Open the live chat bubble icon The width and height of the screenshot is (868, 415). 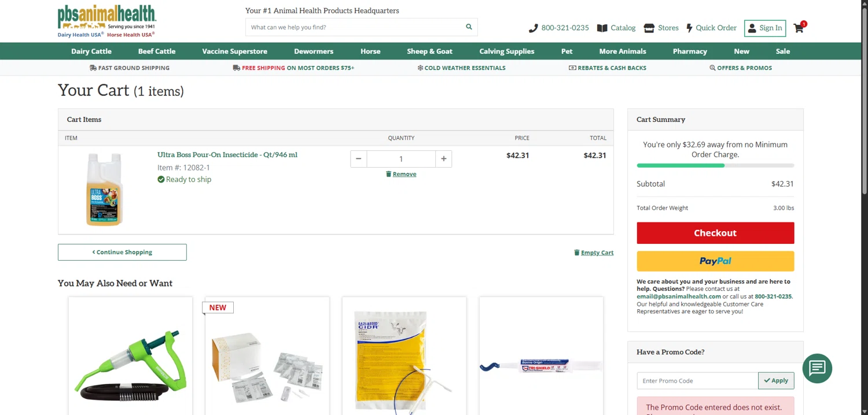[x=817, y=368]
